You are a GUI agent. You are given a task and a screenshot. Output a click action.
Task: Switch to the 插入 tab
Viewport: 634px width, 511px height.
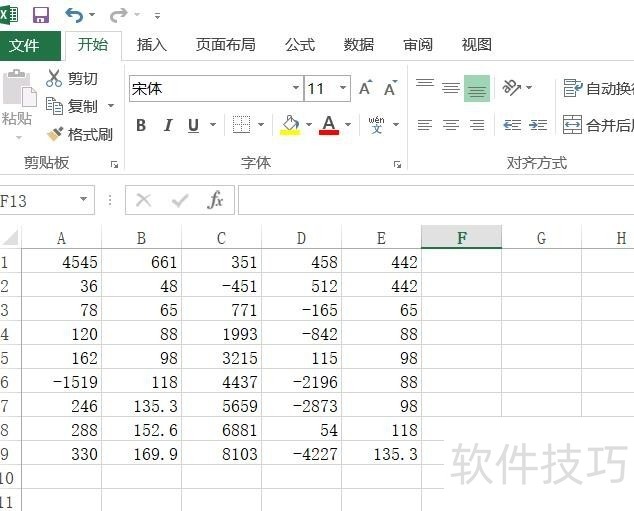152,44
